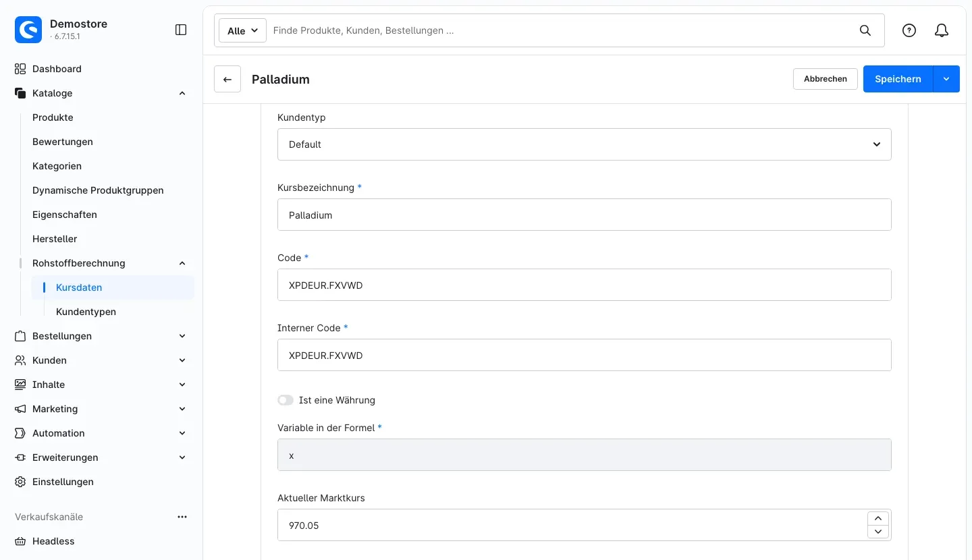Open Kundentypen in the sidebar
The image size is (972, 560).
86,312
